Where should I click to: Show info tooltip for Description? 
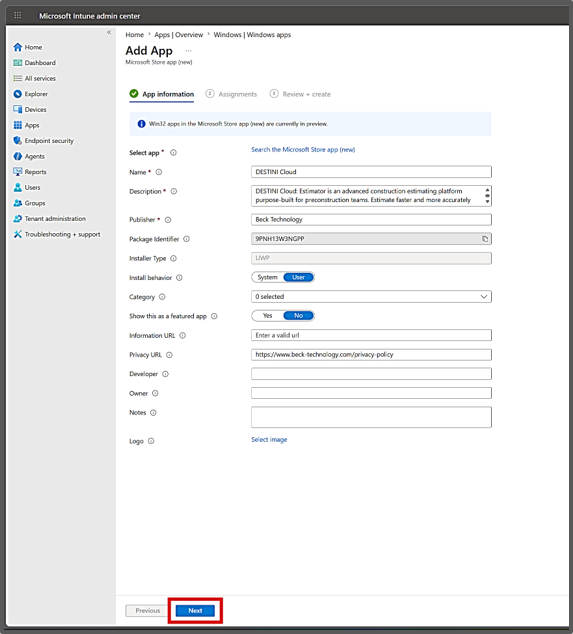173,191
